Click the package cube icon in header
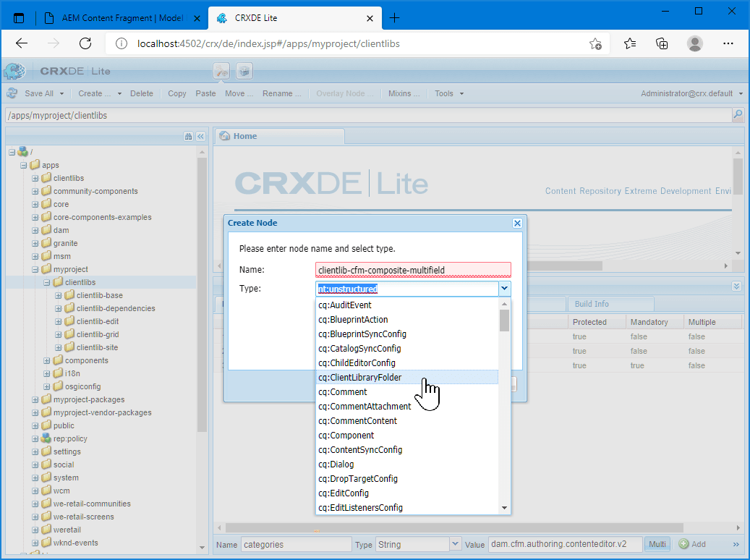The height and width of the screenshot is (560, 750). click(244, 72)
